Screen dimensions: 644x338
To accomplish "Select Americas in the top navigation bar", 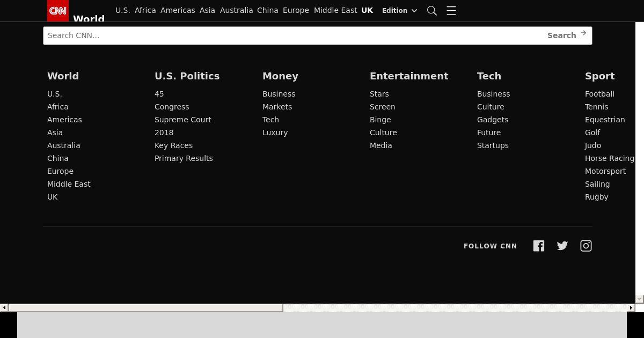I will click(178, 10).
